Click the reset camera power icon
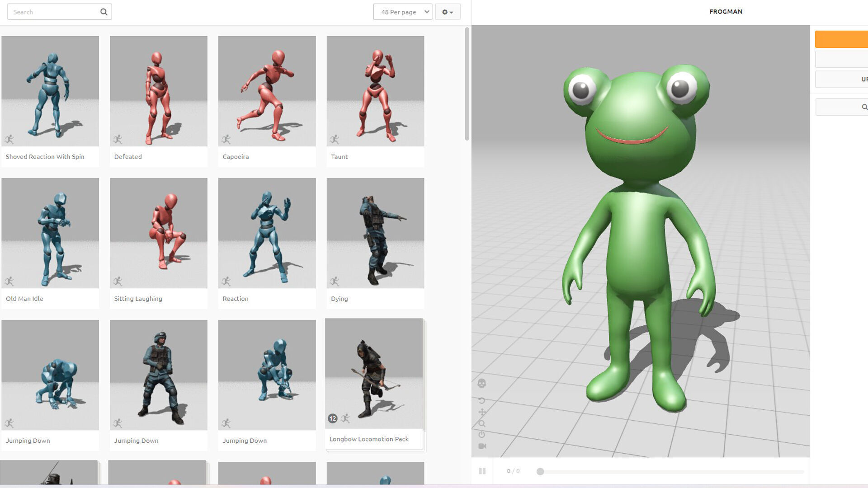The height and width of the screenshot is (488, 868). point(482,435)
